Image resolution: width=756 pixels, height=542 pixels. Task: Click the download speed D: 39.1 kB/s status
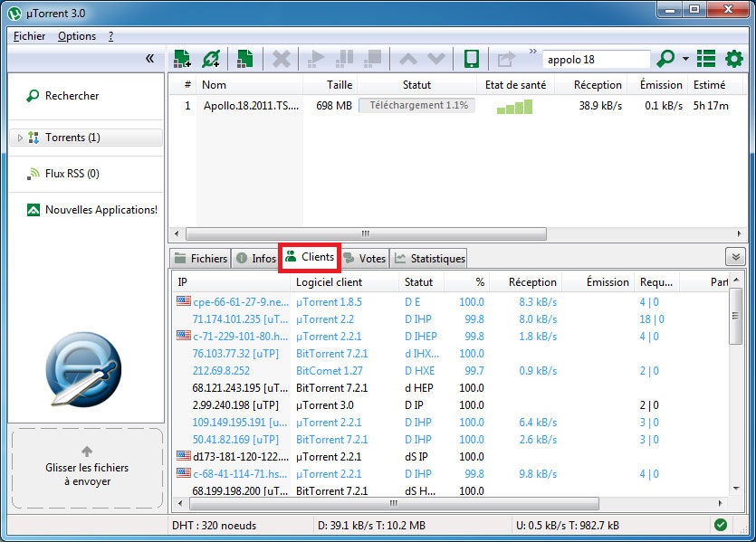pyautogui.click(x=371, y=526)
